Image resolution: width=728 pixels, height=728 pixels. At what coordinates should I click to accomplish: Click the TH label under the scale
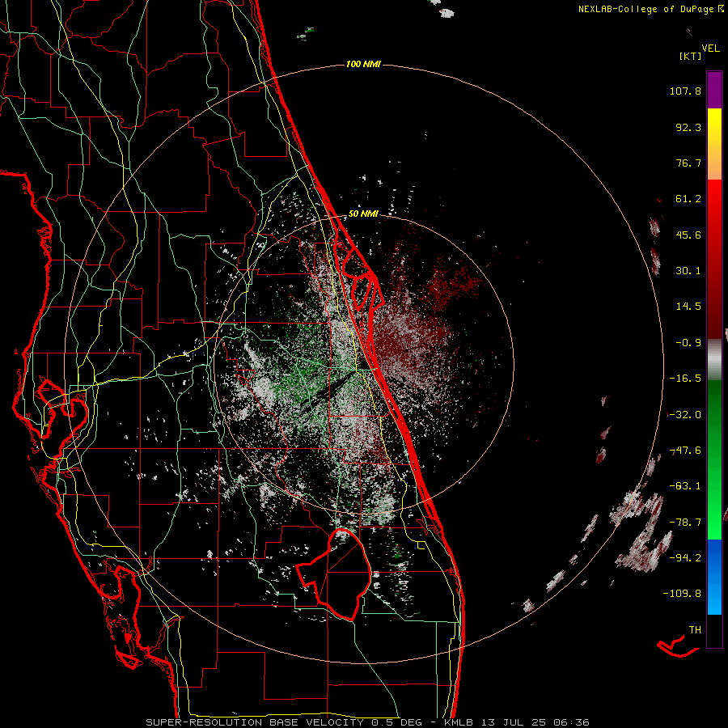(x=695, y=630)
